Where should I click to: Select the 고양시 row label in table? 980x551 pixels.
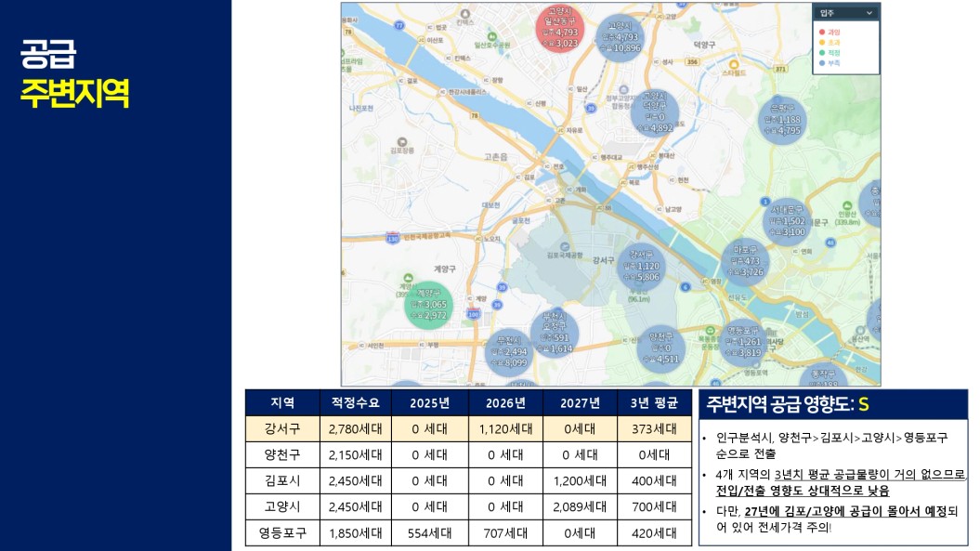pyautogui.click(x=282, y=506)
